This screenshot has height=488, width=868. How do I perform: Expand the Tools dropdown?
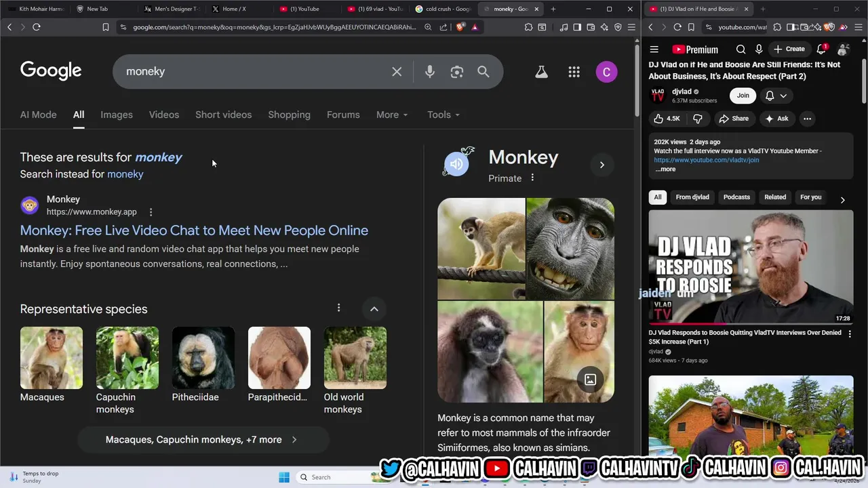point(443,115)
